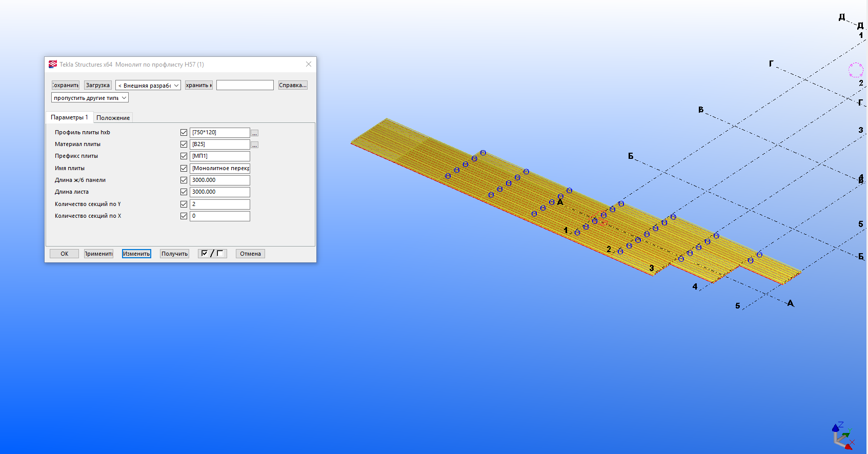Open the Внешняя разработка saved settings dropdown
The image size is (868, 454).
point(148,86)
